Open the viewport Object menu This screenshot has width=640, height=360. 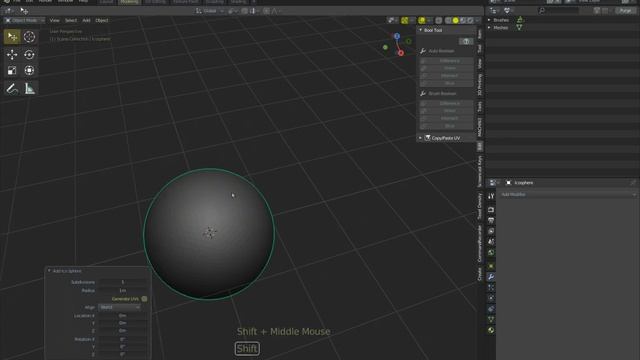coord(102,20)
